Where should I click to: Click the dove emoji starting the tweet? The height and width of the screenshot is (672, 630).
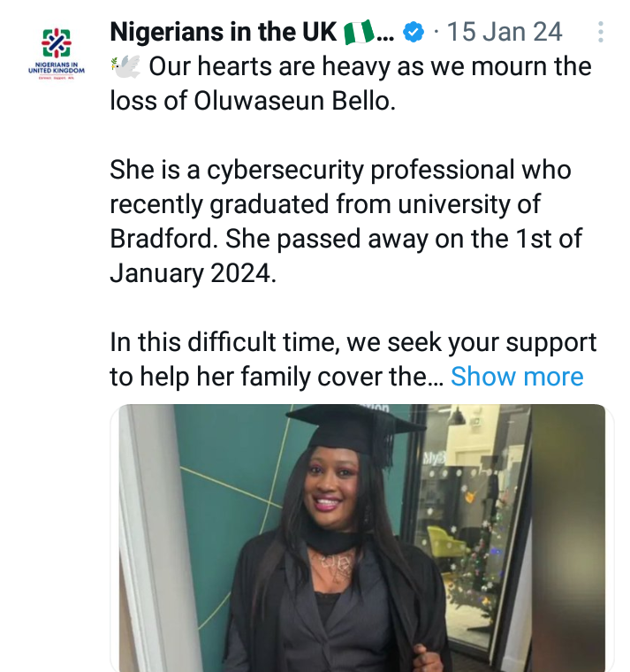point(125,65)
